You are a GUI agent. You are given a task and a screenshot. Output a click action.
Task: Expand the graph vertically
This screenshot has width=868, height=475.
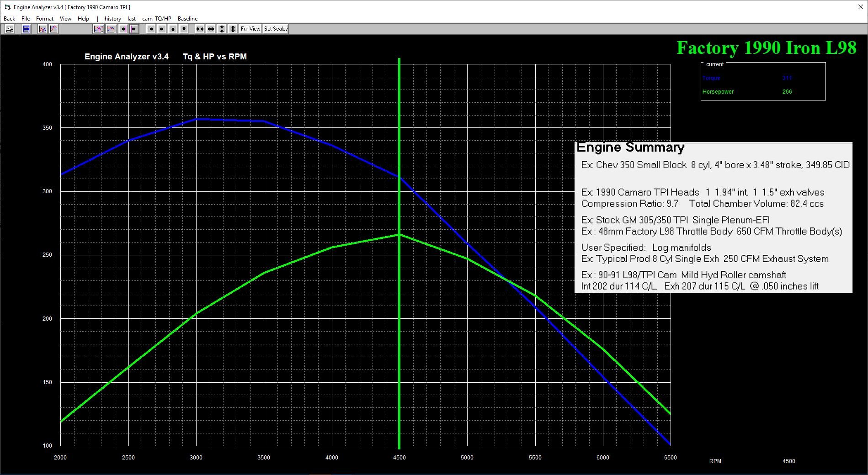point(233,29)
